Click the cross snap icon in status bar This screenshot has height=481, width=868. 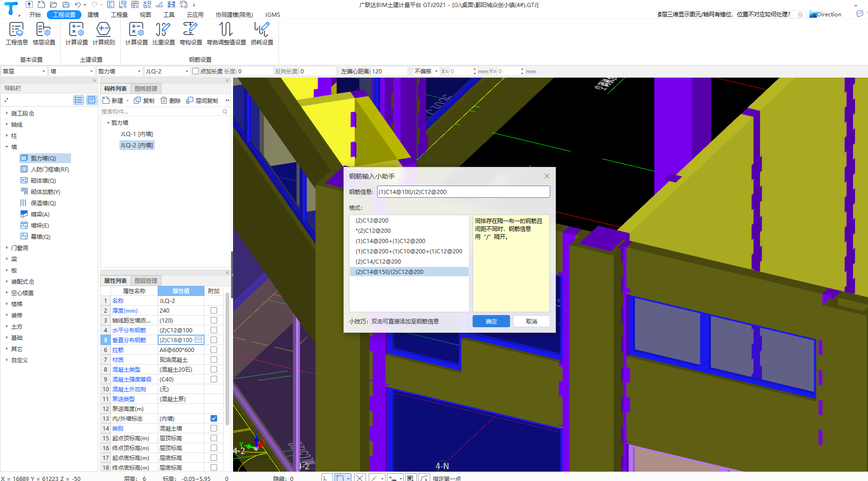360,477
